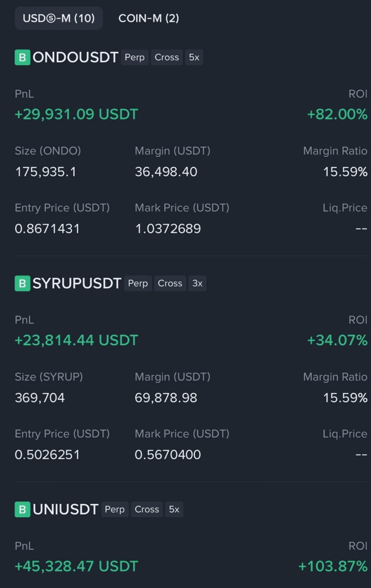Image resolution: width=371 pixels, height=588 pixels.
Task: Adjust the SYRUPUSDT 3x leverage badge
Action: point(197,284)
